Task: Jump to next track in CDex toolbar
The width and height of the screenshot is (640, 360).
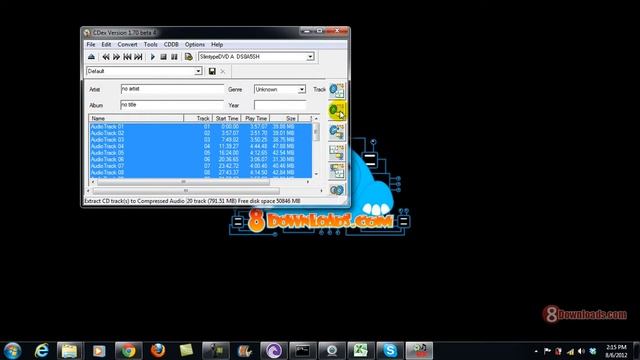Action: click(x=138, y=57)
